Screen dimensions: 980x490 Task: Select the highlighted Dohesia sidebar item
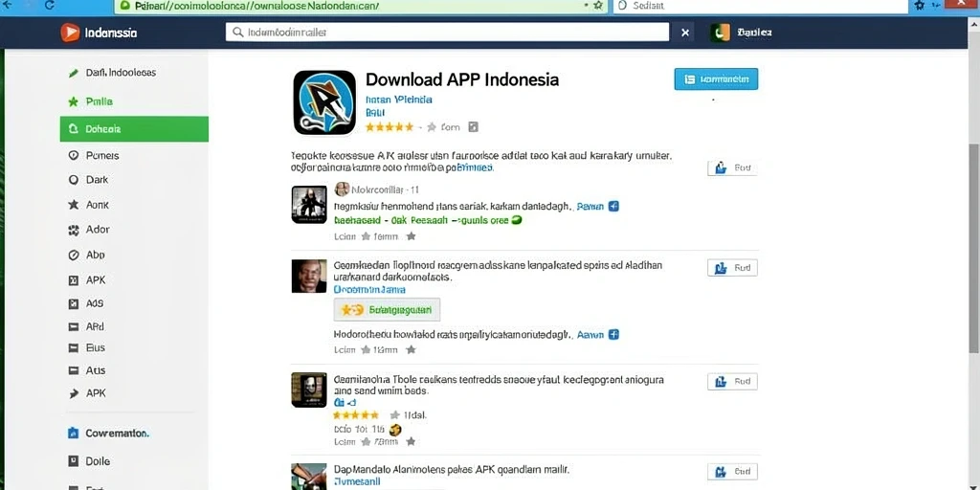tap(134, 129)
